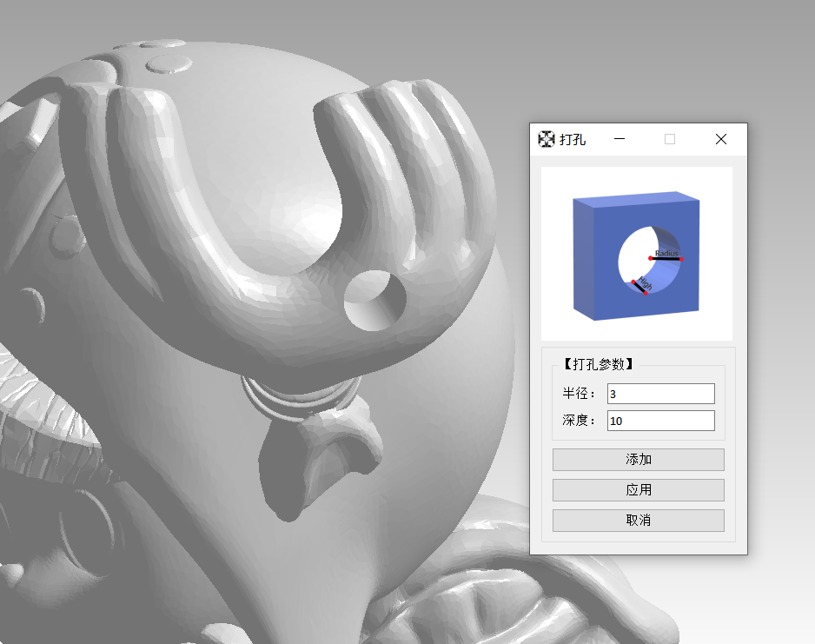Focus the 半径 radius input field
This screenshot has height=644, width=815.
click(661, 394)
